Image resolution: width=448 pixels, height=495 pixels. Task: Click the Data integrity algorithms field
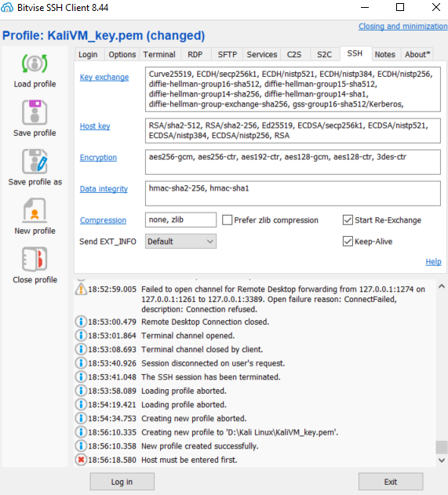click(x=293, y=193)
